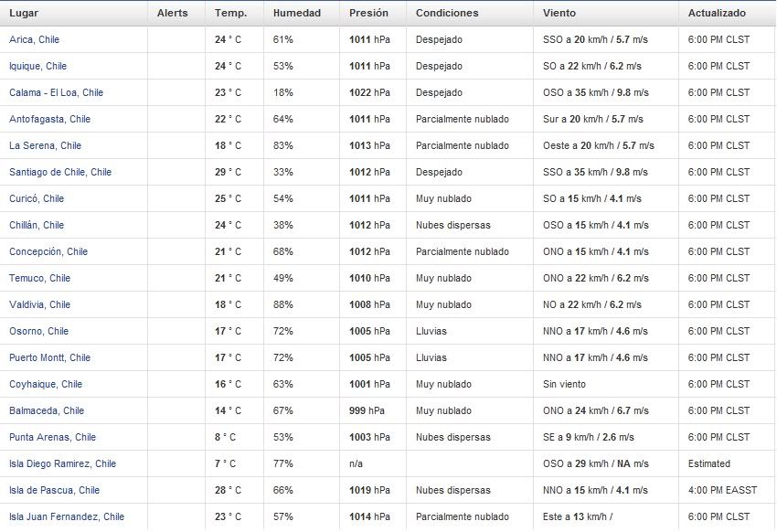This screenshot has height=532, width=777.
Task: Open the Concepción, Chile link
Action: point(48,251)
